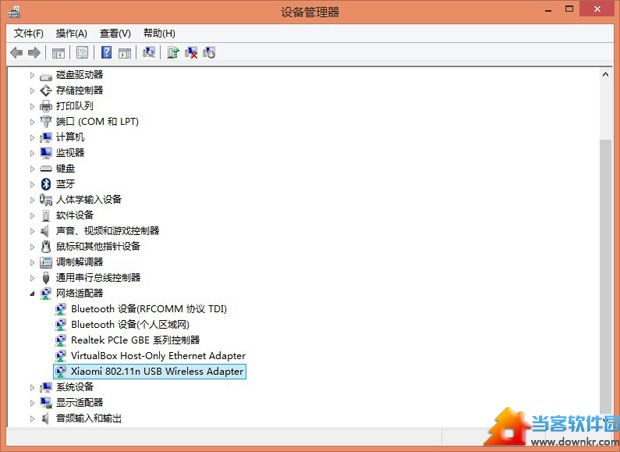Expand the 端口 (COM 和 LPT) node
Viewport: 620px width, 452px height.
pyautogui.click(x=32, y=122)
